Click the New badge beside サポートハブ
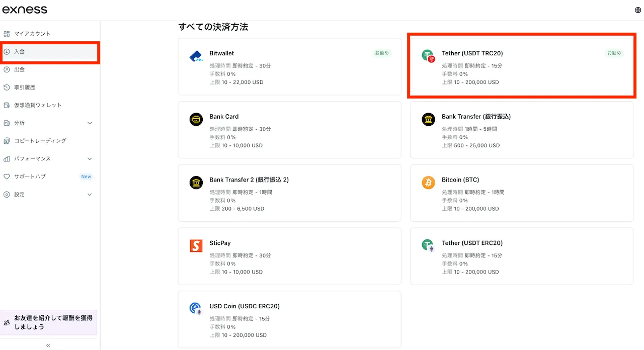The image size is (644, 350). click(x=86, y=177)
